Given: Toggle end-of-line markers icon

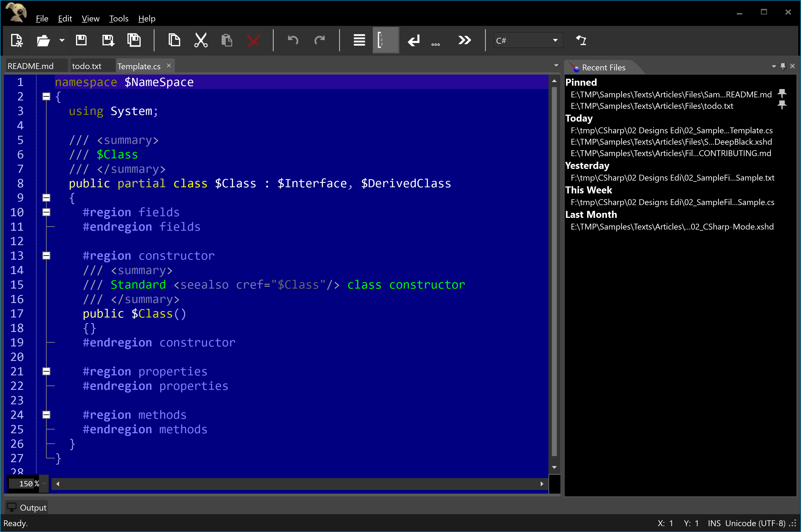Looking at the screenshot, I should (413, 40).
